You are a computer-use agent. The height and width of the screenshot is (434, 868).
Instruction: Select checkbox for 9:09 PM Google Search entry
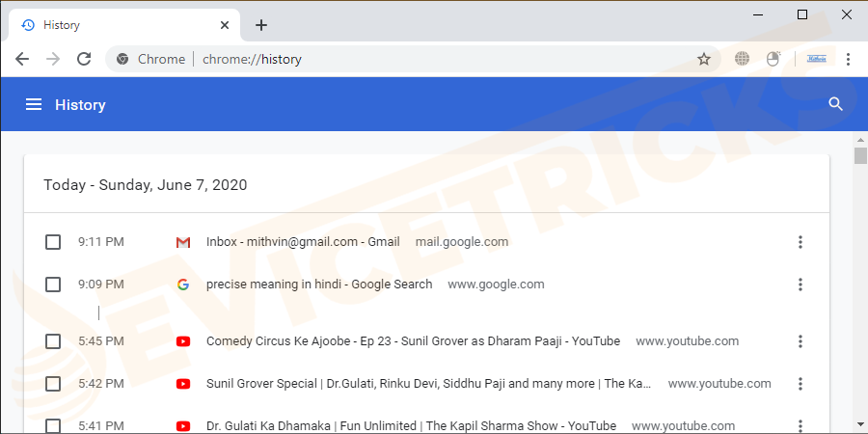coord(53,285)
